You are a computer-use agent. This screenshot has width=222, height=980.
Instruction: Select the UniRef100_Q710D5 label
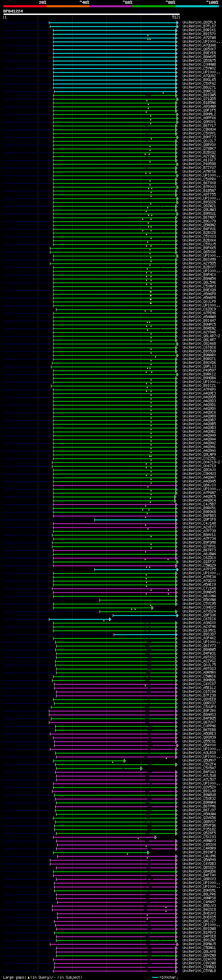coord(199,99)
